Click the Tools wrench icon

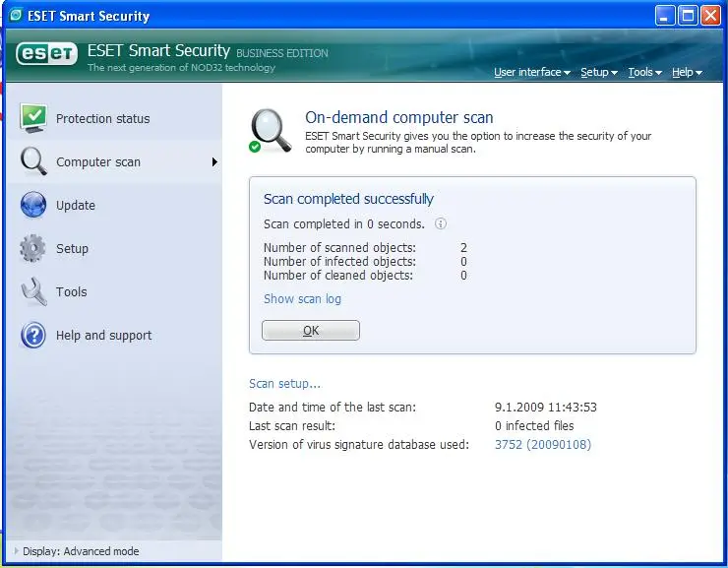pos(33,291)
